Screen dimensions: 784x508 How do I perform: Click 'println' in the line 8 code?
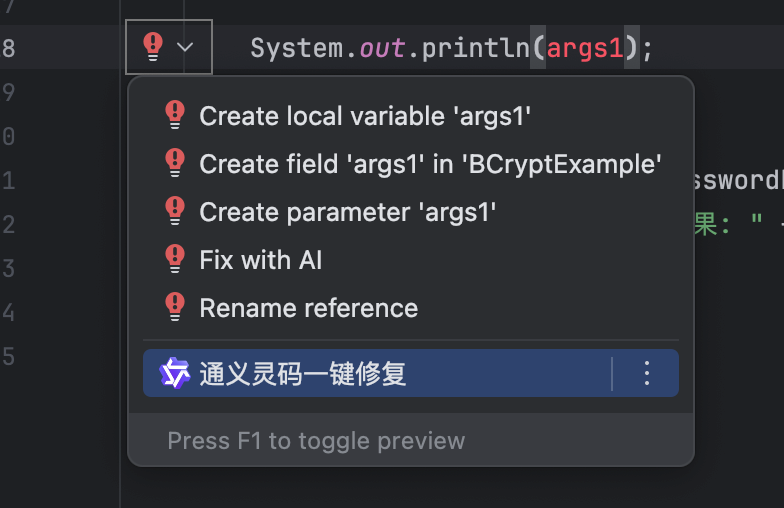[x=476, y=48]
